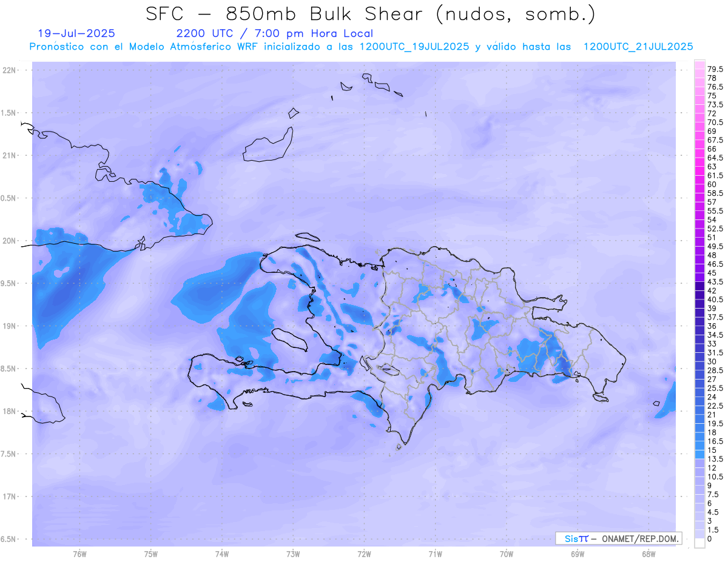
Task: Pick the blue color band between 15 and 16.5
Action: tap(699, 446)
